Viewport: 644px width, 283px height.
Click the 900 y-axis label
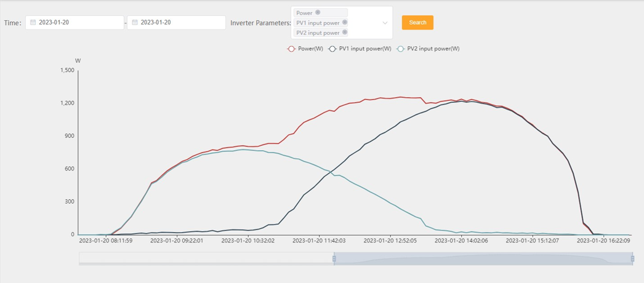[x=70, y=136]
